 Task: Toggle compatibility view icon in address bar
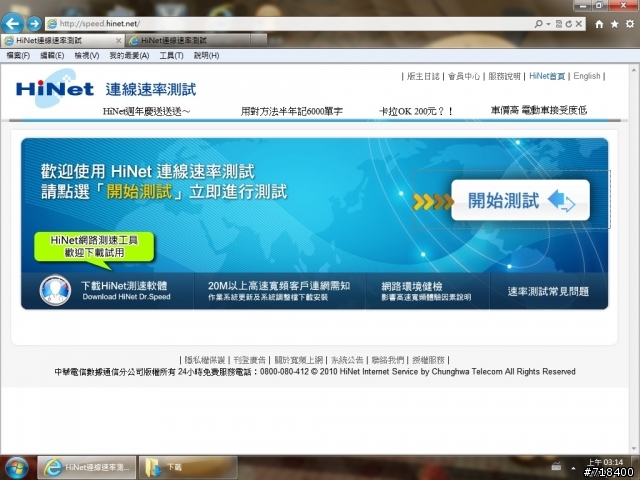tap(559, 24)
